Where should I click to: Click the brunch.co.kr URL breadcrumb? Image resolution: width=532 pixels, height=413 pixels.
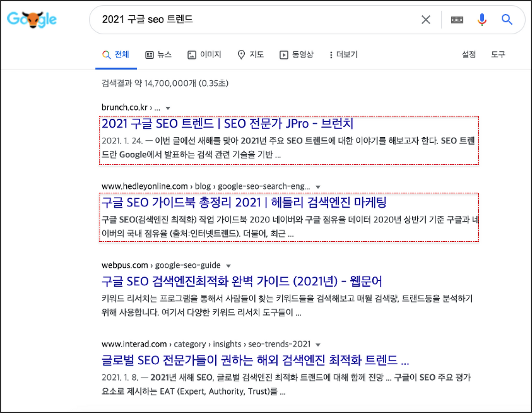pos(131,107)
